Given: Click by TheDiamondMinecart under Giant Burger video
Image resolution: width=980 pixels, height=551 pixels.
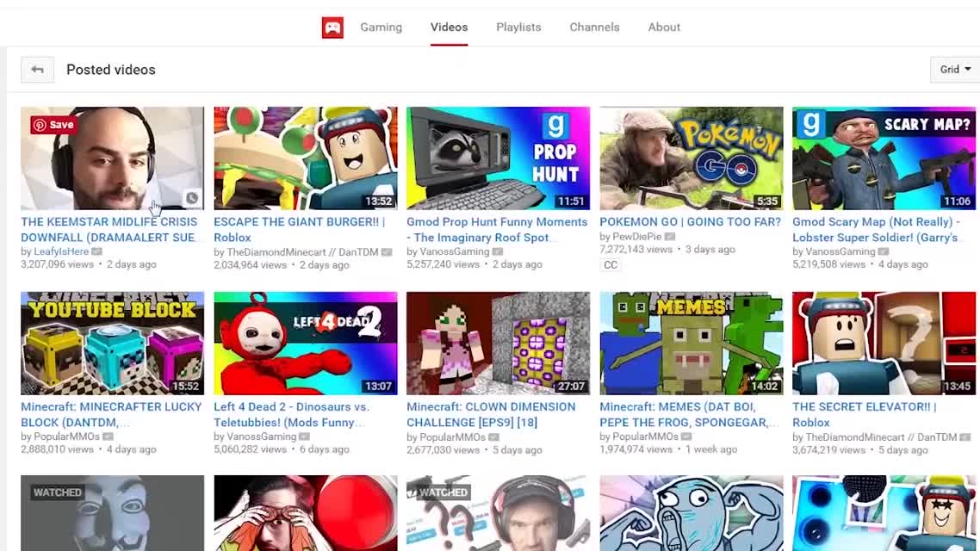Looking at the screenshot, I should [296, 251].
